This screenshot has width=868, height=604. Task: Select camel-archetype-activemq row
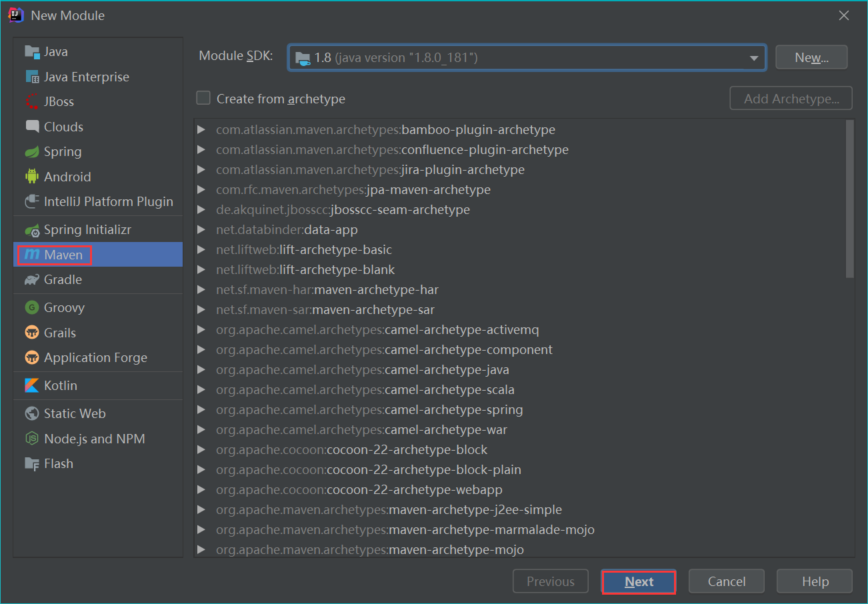[x=520, y=330]
